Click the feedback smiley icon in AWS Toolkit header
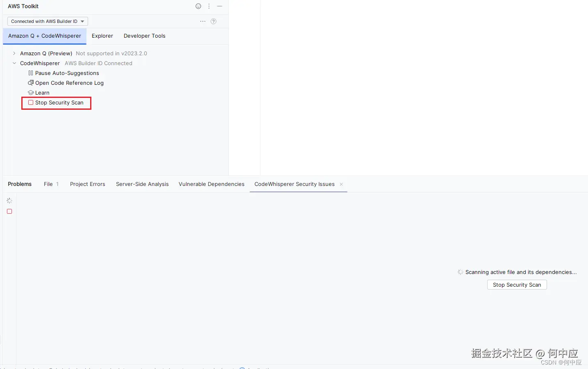 coord(198,6)
